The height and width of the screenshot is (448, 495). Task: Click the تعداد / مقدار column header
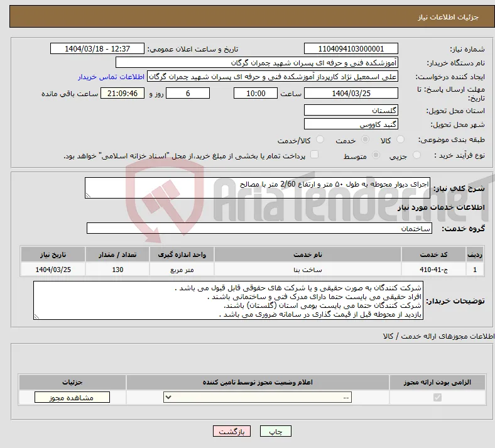pos(117,254)
